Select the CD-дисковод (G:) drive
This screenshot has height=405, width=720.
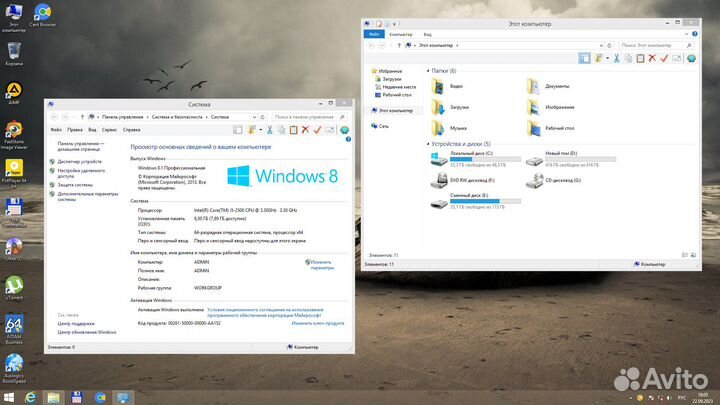[553, 180]
